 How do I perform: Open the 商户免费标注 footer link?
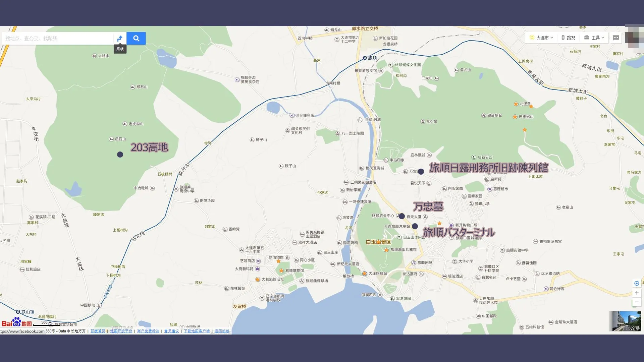click(x=148, y=331)
